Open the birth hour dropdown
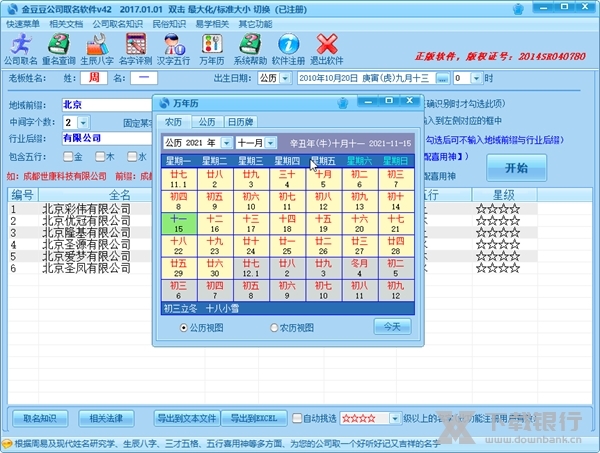The width and height of the screenshot is (600, 453). (x=476, y=78)
